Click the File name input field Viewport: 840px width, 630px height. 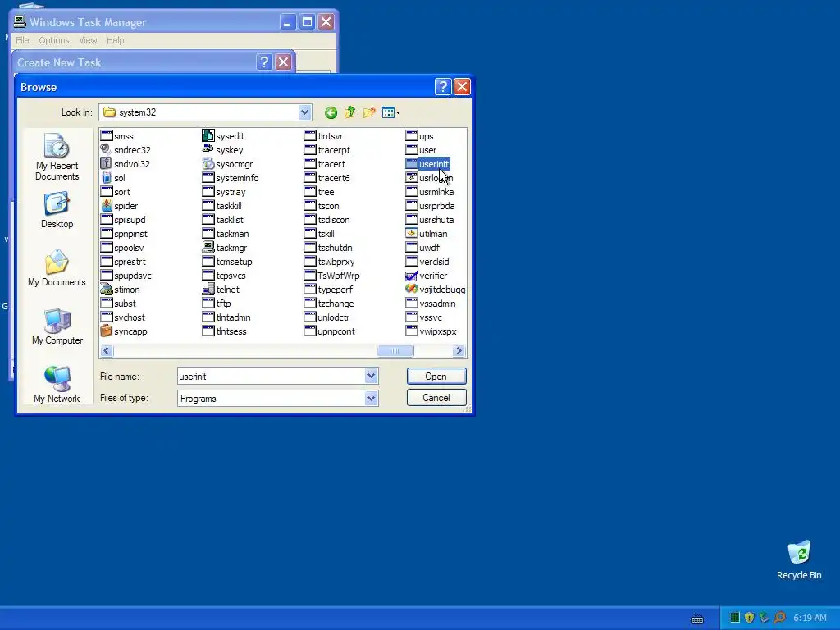pyautogui.click(x=271, y=376)
